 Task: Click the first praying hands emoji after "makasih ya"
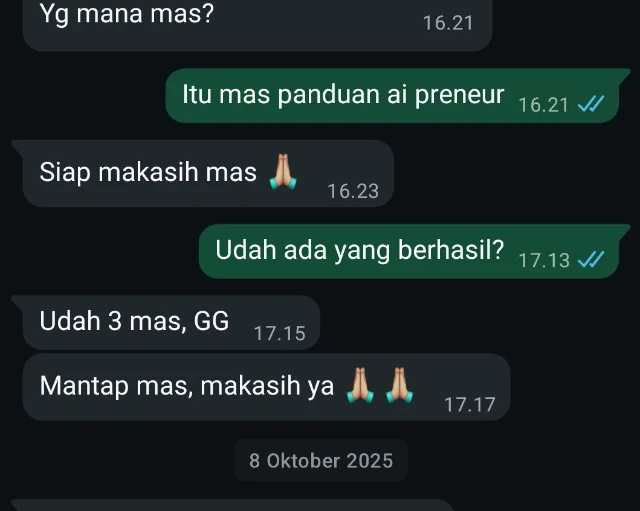click(360, 386)
